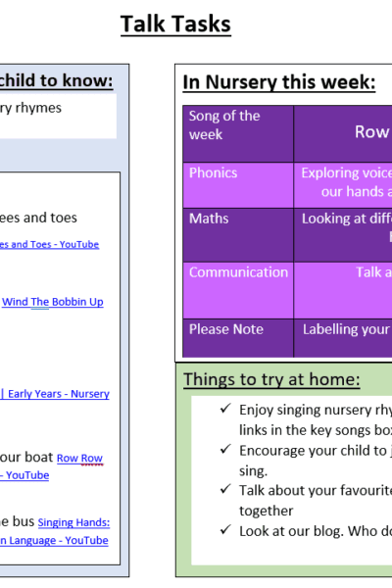Image resolution: width=392 pixels, height=588 pixels.
Task: Click the checkmark beside 'Look at our blog'
Action: (225, 529)
